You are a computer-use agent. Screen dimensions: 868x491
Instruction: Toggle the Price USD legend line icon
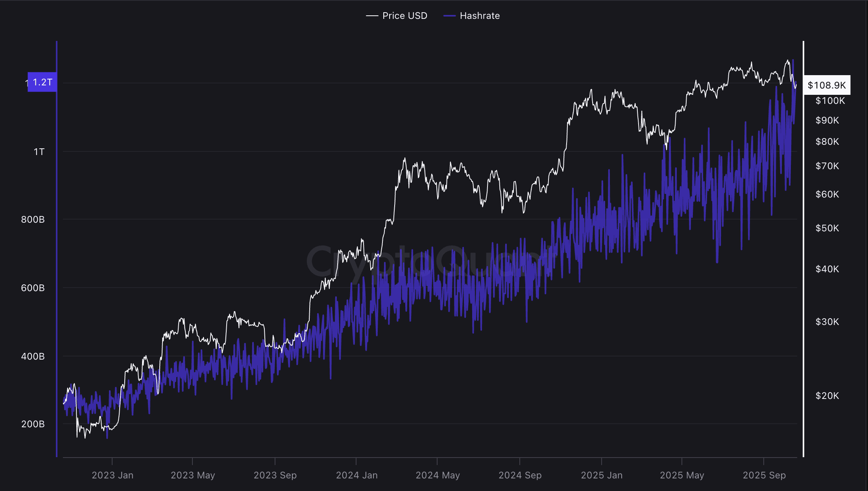point(371,16)
